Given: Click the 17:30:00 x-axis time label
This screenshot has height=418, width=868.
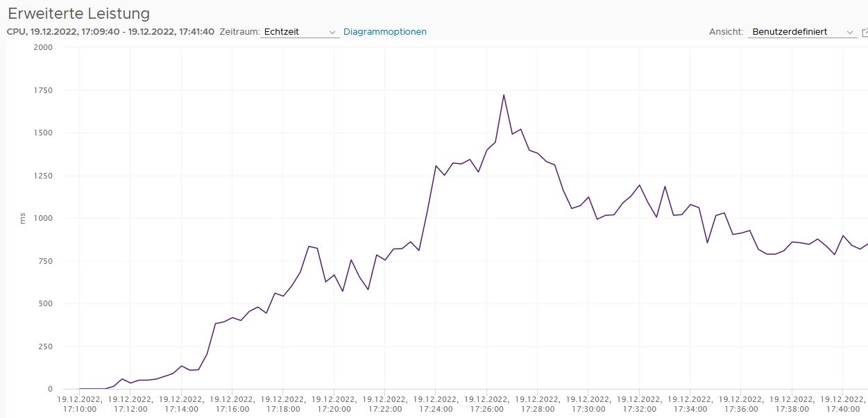Looking at the screenshot, I should tap(588, 405).
